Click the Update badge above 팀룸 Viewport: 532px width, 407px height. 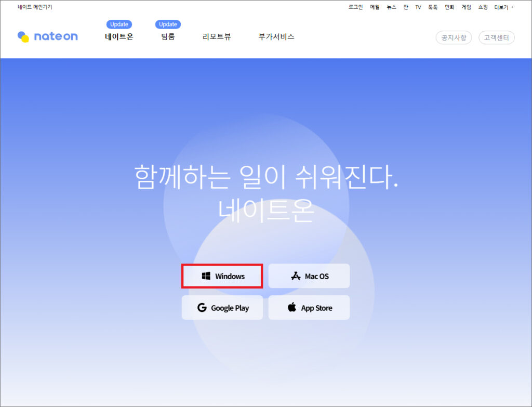168,24
